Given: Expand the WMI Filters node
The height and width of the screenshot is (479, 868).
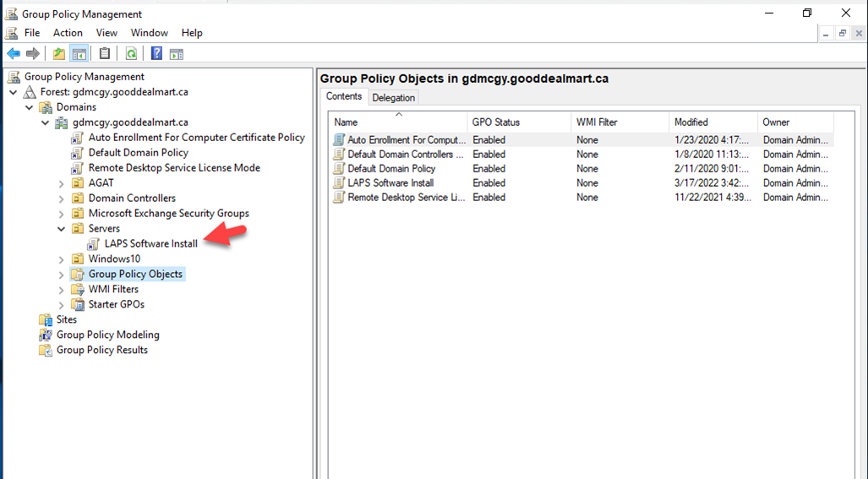Looking at the screenshot, I should [x=62, y=290].
